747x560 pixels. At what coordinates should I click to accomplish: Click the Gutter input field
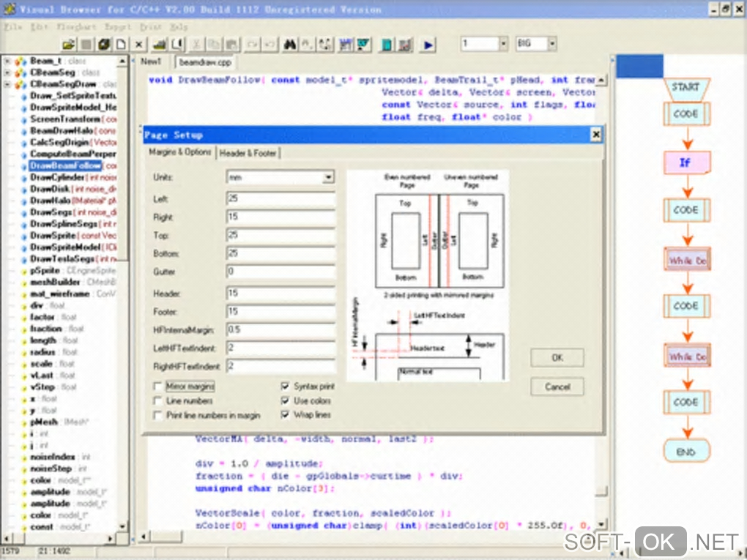[x=280, y=272]
